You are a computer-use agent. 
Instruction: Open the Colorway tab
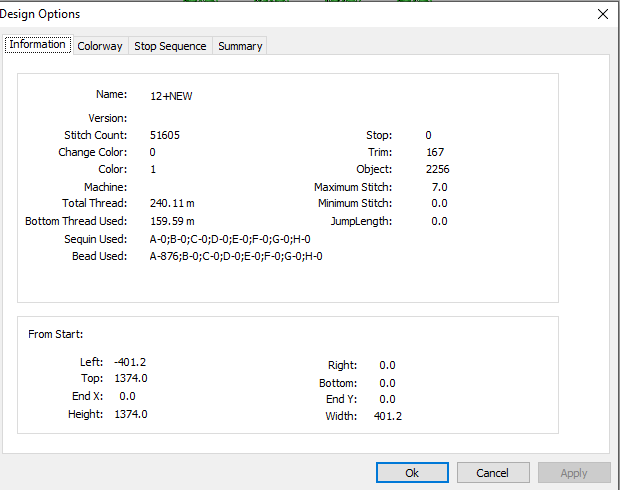coord(100,46)
